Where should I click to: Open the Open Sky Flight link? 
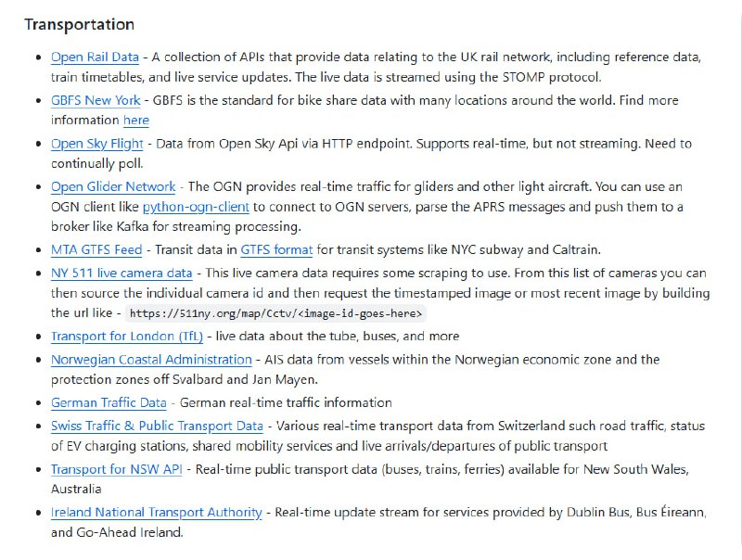click(x=97, y=144)
